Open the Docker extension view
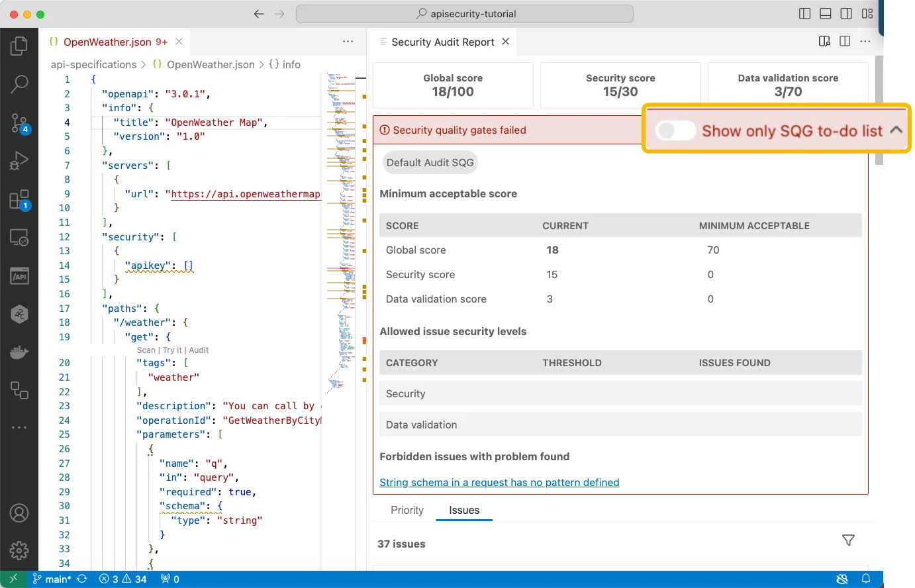Image resolution: width=915 pixels, height=588 pixels. [20, 352]
